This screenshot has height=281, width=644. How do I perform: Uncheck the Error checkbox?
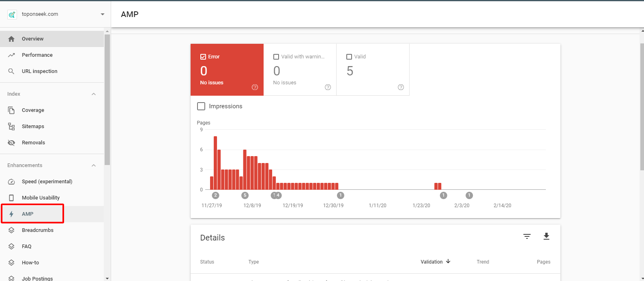click(203, 57)
